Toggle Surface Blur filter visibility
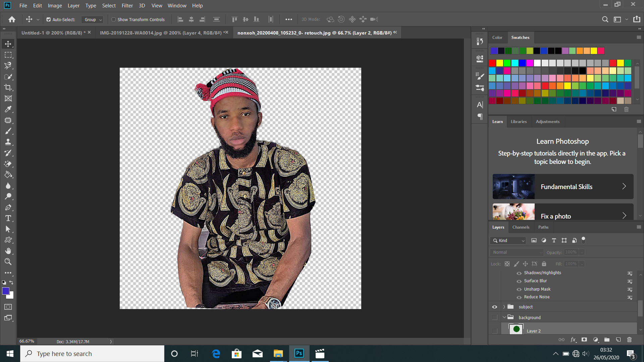 [519, 281]
